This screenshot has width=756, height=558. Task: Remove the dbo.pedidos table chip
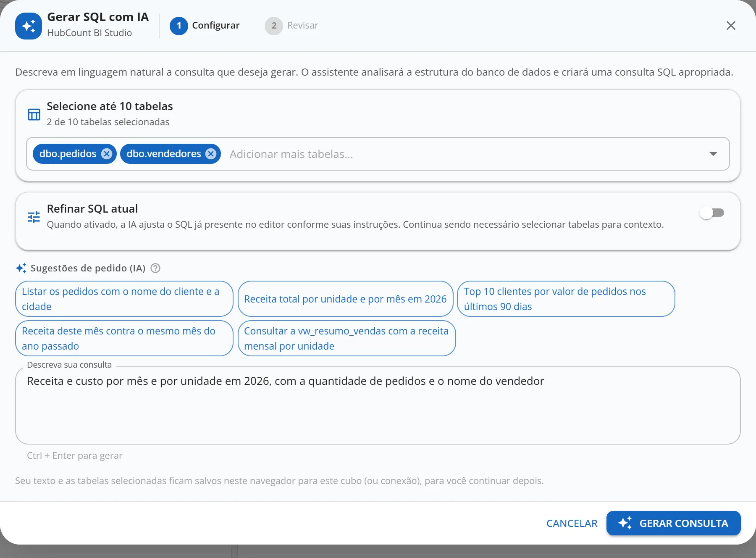click(107, 154)
